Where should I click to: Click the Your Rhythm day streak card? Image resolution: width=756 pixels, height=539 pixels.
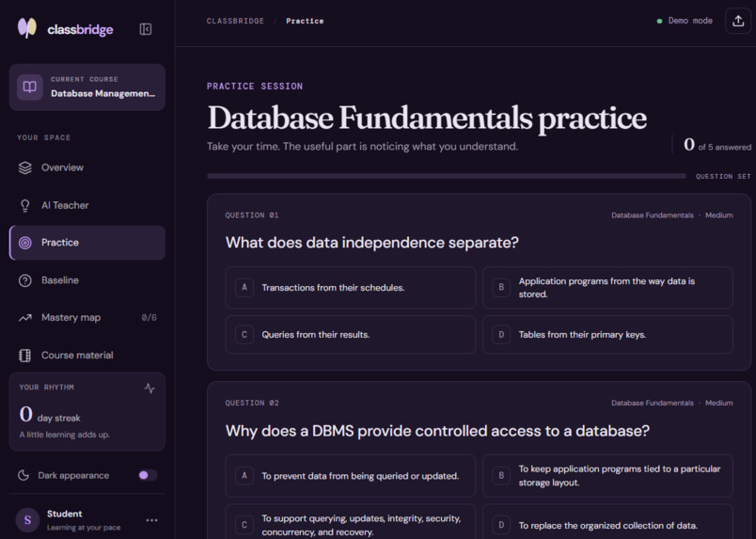pyautogui.click(x=87, y=412)
